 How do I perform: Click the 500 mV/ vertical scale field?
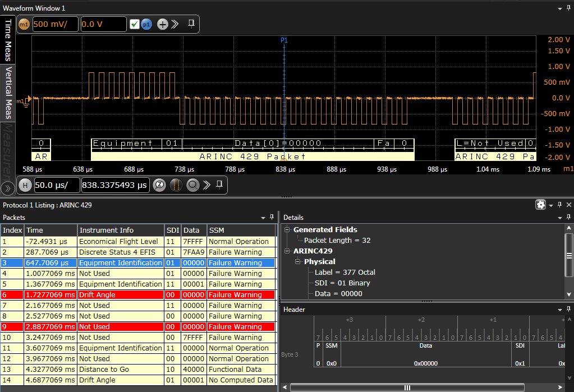(x=55, y=24)
